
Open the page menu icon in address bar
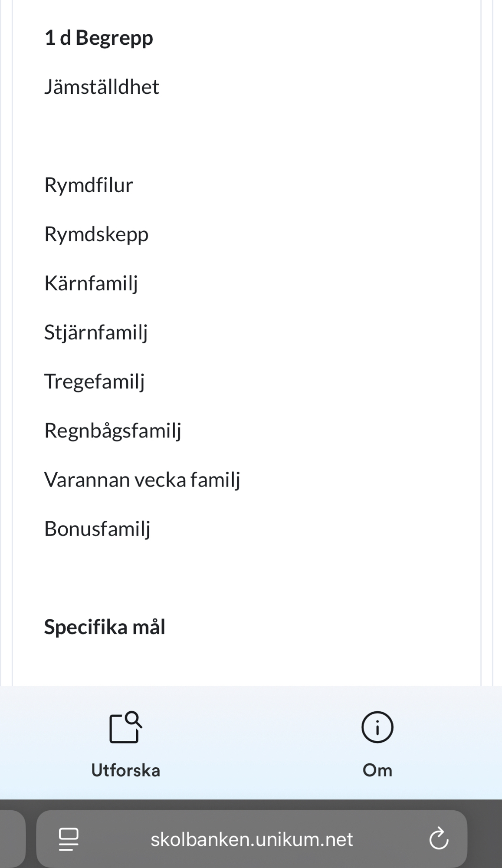coord(69,839)
